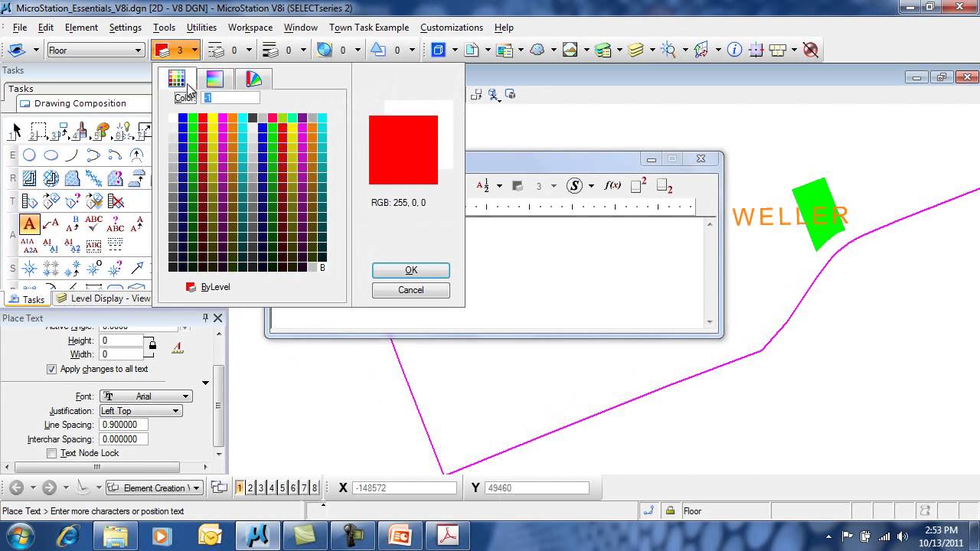Open the File menu
The width and height of the screenshot is (980, 551).
20,28
